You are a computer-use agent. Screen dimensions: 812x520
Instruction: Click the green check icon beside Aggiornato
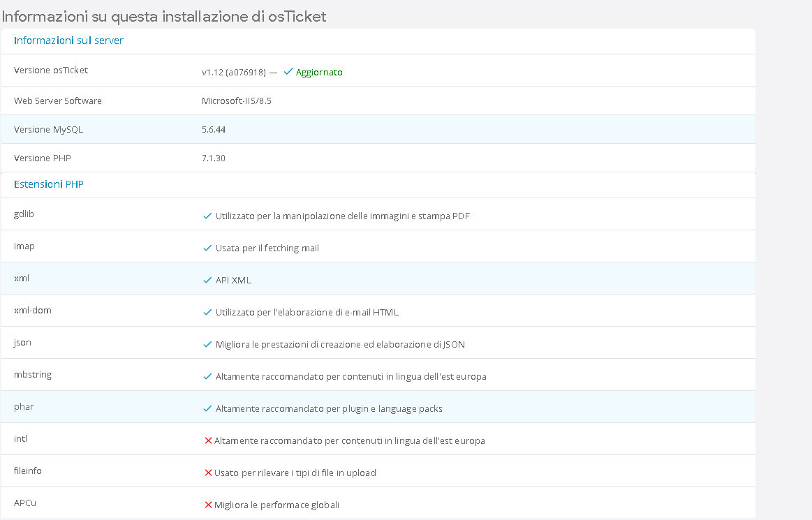click(288, 71)
